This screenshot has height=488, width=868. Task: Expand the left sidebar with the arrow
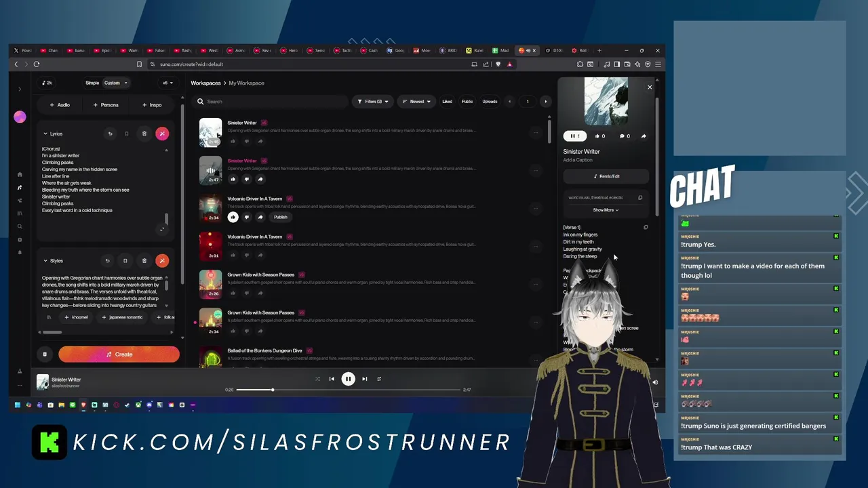click(x=20, y=89)
